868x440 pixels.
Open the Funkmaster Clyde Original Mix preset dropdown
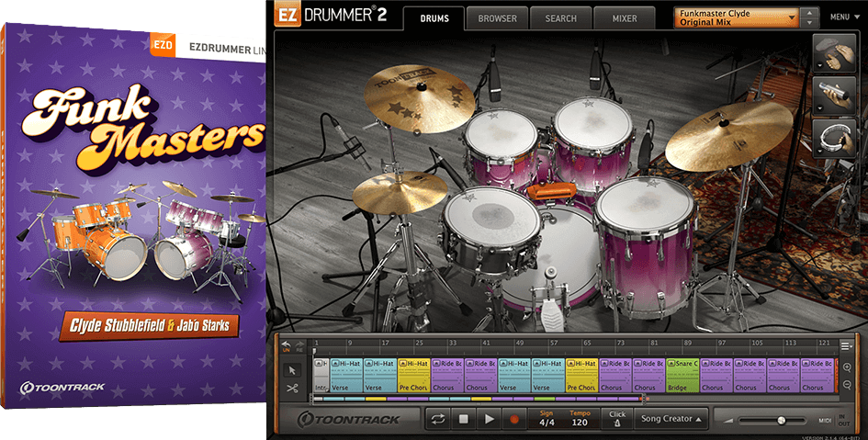tap(737, 17)
